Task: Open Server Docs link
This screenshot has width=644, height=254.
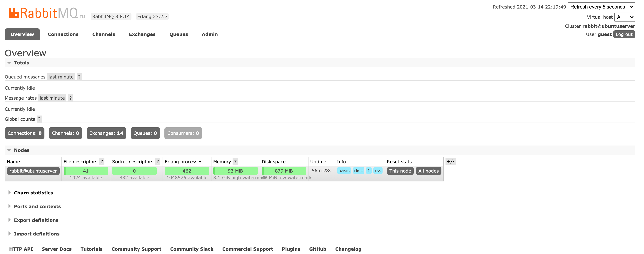Action: point(57,249)
